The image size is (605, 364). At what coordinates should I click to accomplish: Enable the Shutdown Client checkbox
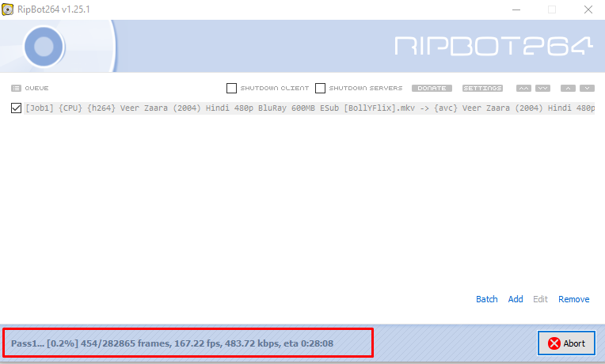tap(231, 89)
